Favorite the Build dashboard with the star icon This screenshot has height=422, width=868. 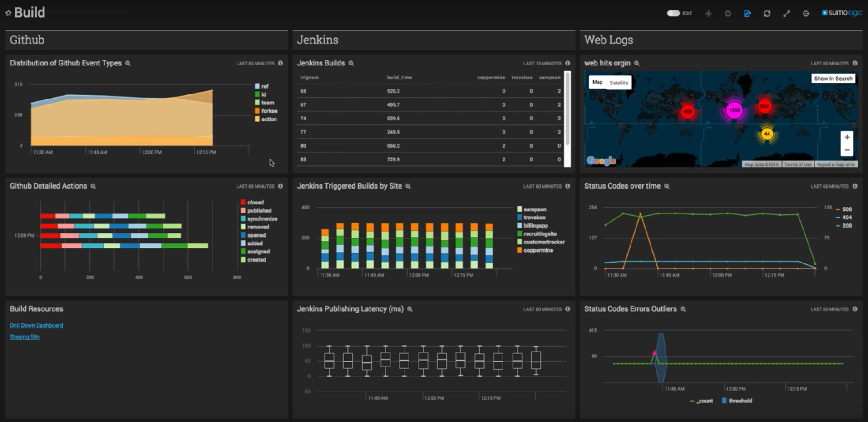8,13
